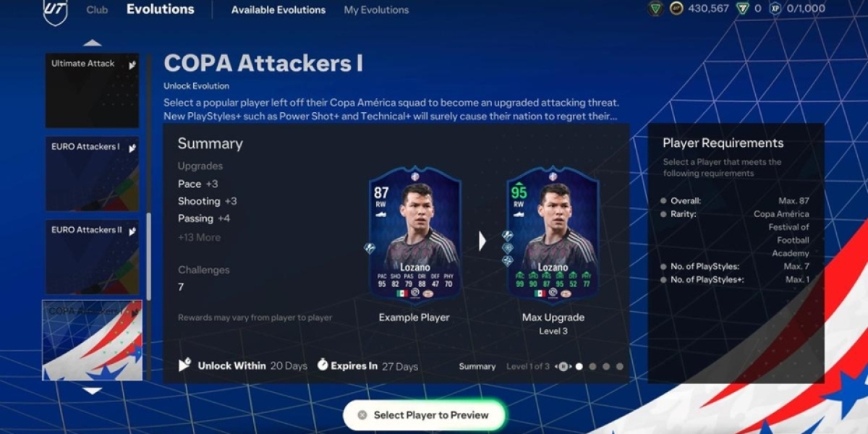Click the coins balance icon

[676, 9]
